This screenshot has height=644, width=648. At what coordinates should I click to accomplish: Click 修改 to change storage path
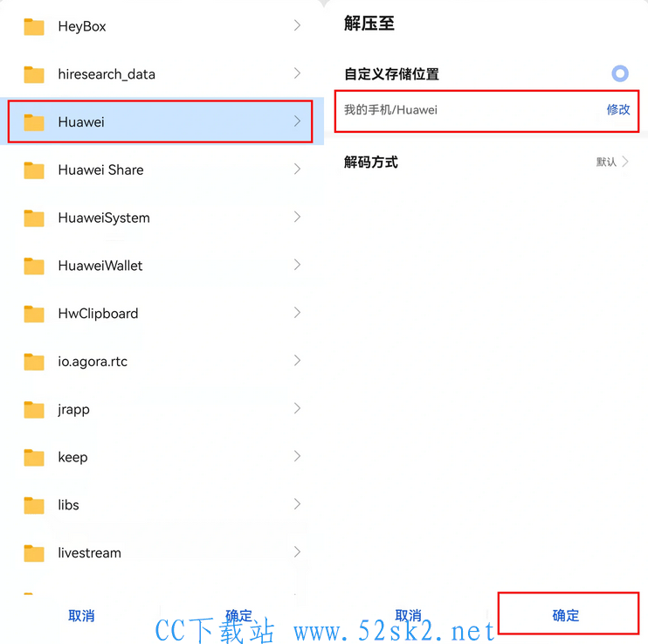coord(618,109)
